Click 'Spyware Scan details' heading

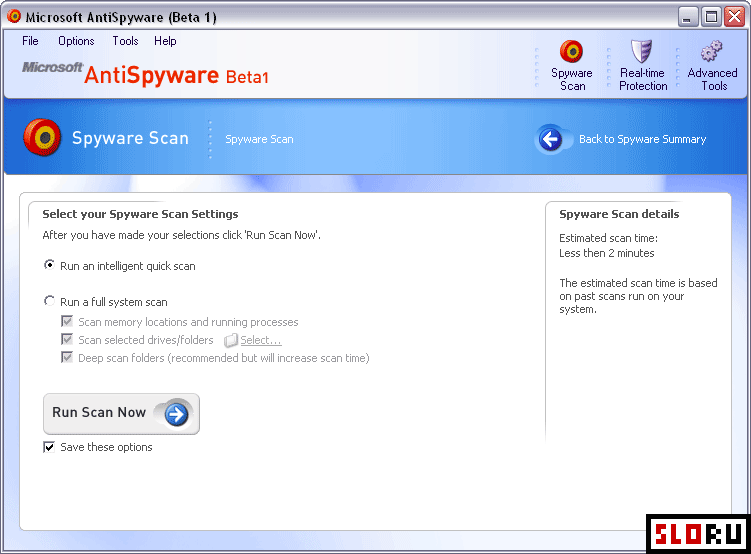point(619,214)
